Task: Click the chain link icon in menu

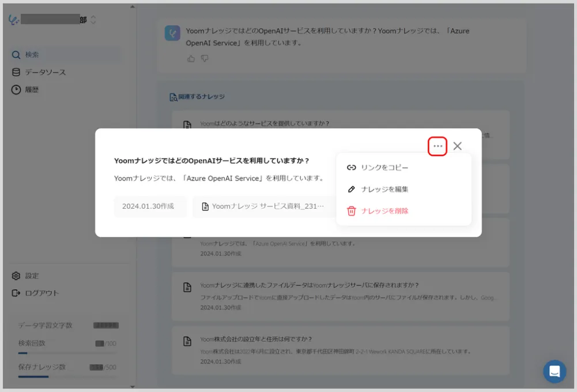Action: point(352,168)
